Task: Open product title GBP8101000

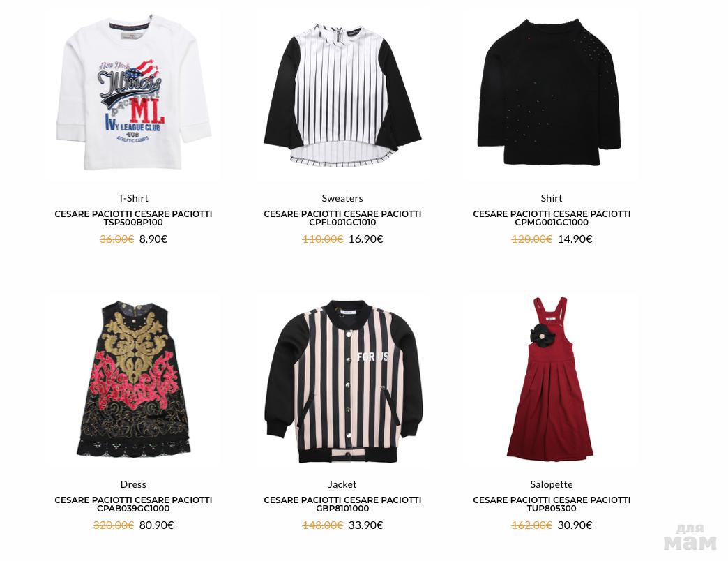Action: pyautogui.click(x=342, y=504)
